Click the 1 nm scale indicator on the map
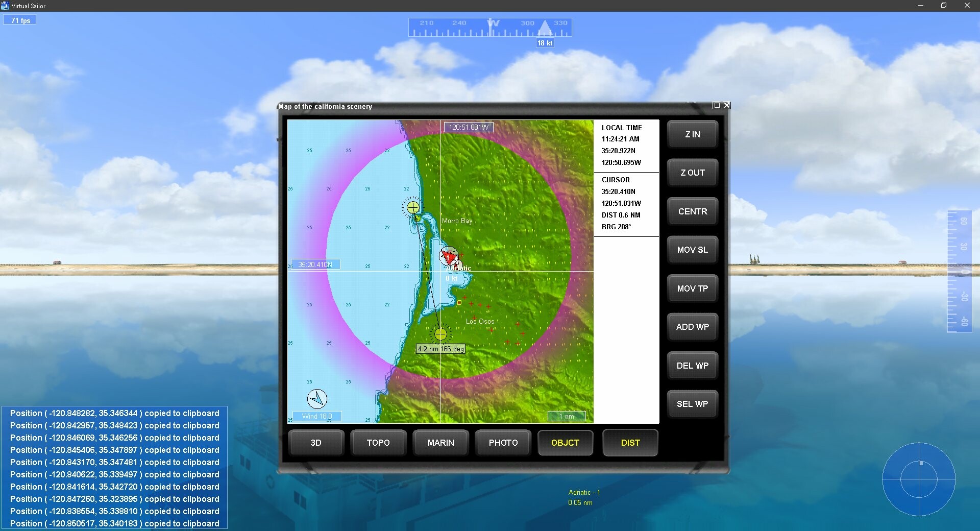This screenshot has height=531, width=980. click(567, 416)
